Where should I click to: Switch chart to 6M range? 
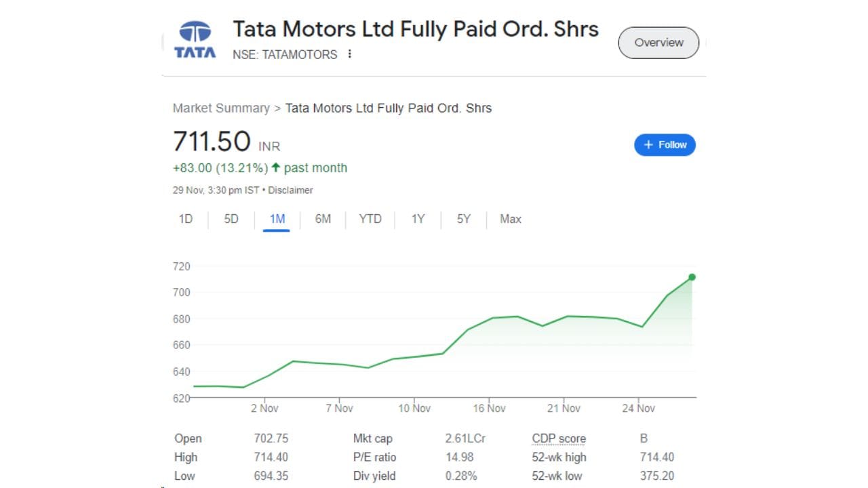[323, 219]
